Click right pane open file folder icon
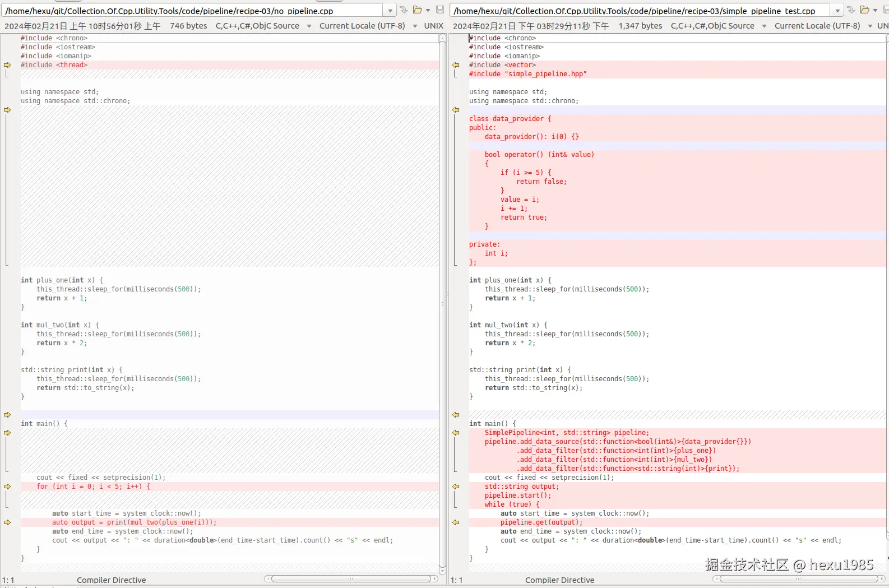 (865, 10)
